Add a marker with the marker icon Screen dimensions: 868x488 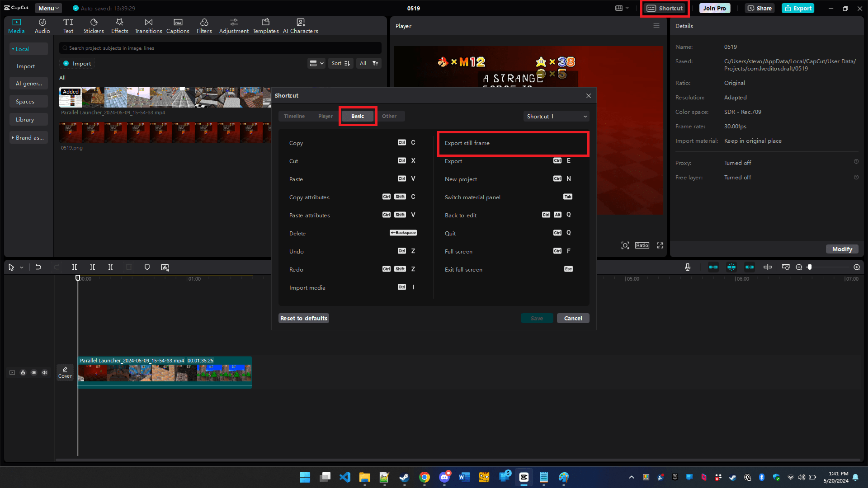(147, 267)
